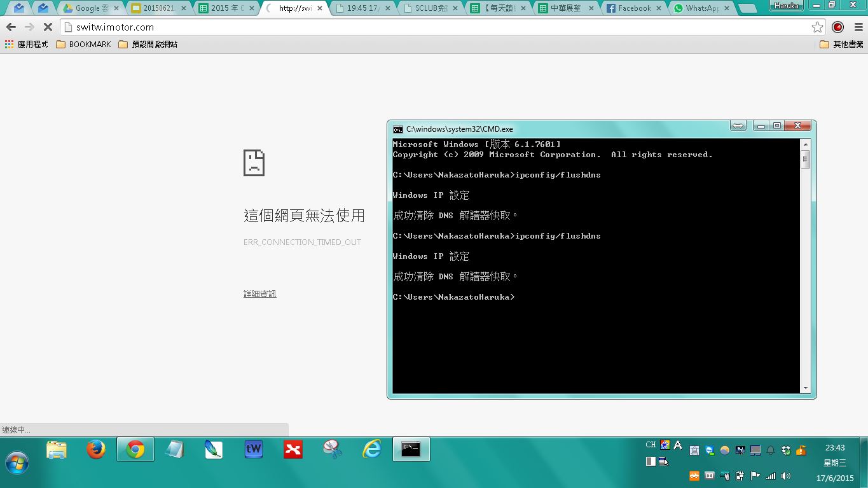Open the CMD window system menu icon
The image size is (868, 488).
click(x=398, y=129)
